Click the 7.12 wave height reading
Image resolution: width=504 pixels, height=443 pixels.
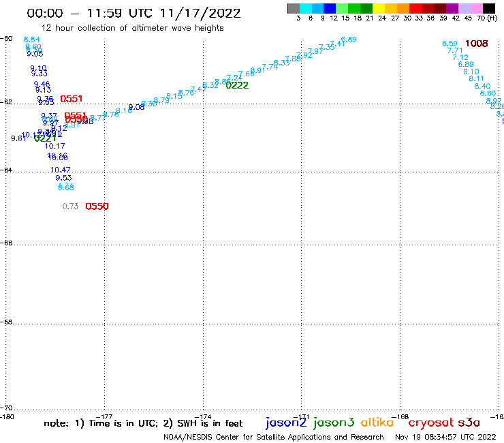pyautogui.click(x=460, y=57)
